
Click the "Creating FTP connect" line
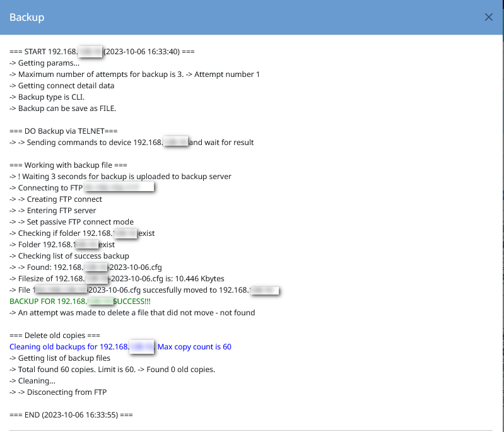(x=56, y=199)
